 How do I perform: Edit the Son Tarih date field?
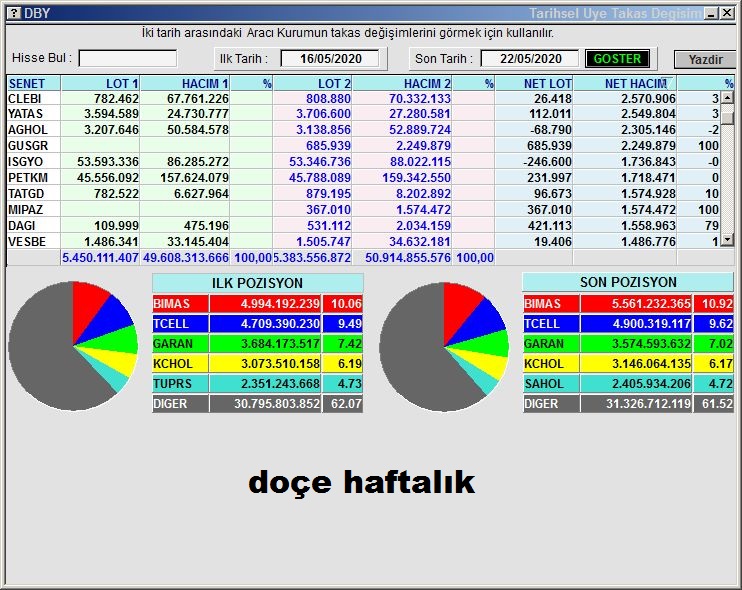click(530, 59)
